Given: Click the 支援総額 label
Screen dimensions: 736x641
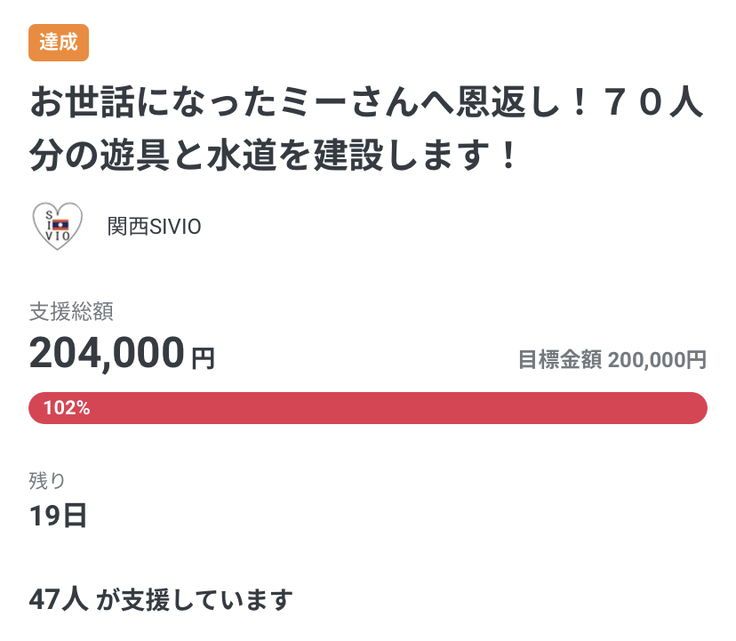Looking at the screenshot, I should coord(71,311).
